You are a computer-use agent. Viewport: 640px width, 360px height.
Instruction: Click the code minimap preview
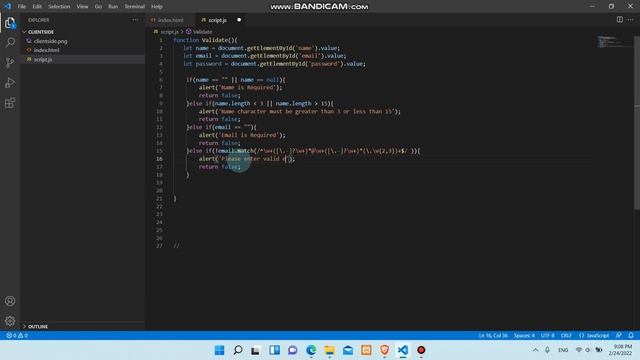[614, 42]
